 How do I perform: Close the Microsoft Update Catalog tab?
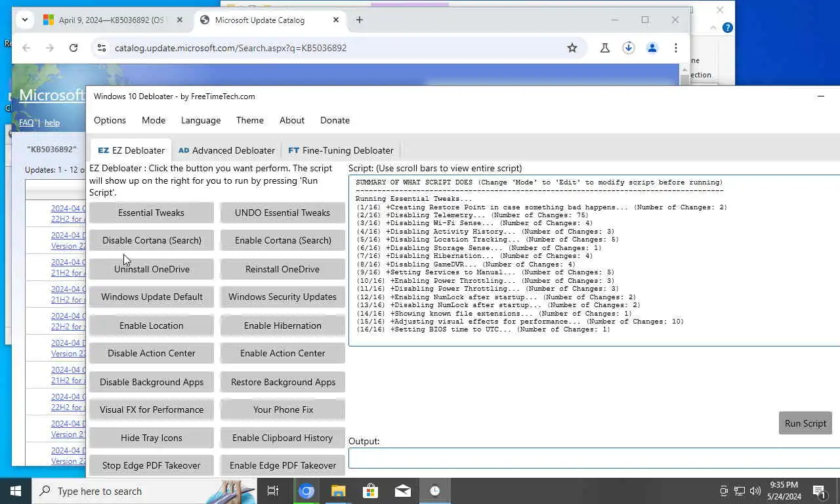336,20
